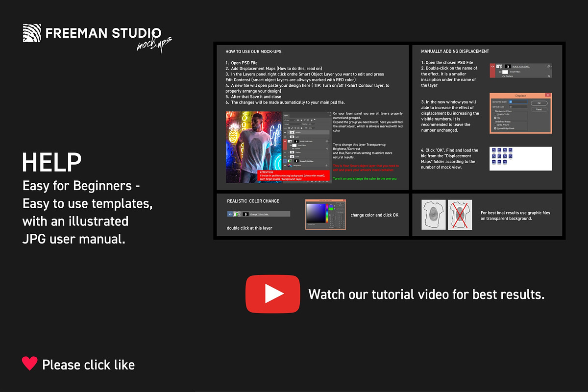The width and height of the screenshot is (588, 392).
Task: Click the Freeman Studio logo icon
Action: [x=32, y=33]
